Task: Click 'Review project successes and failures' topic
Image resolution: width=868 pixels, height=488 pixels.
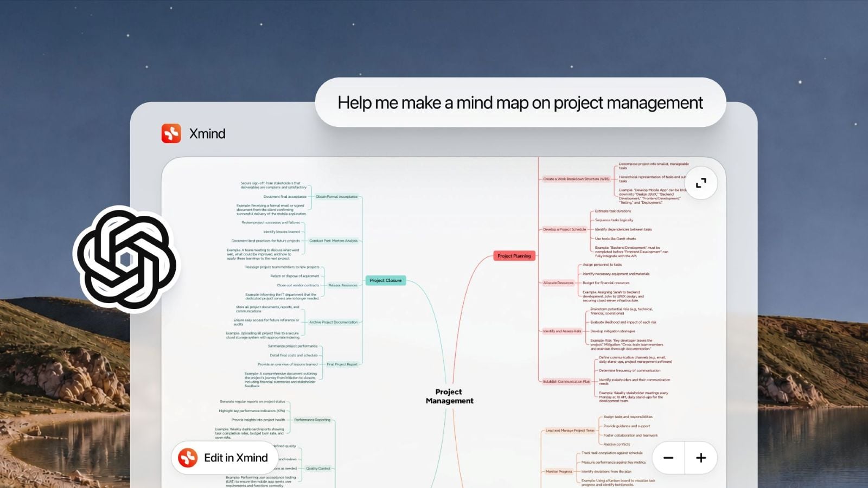Action: (x=271, y=222)
